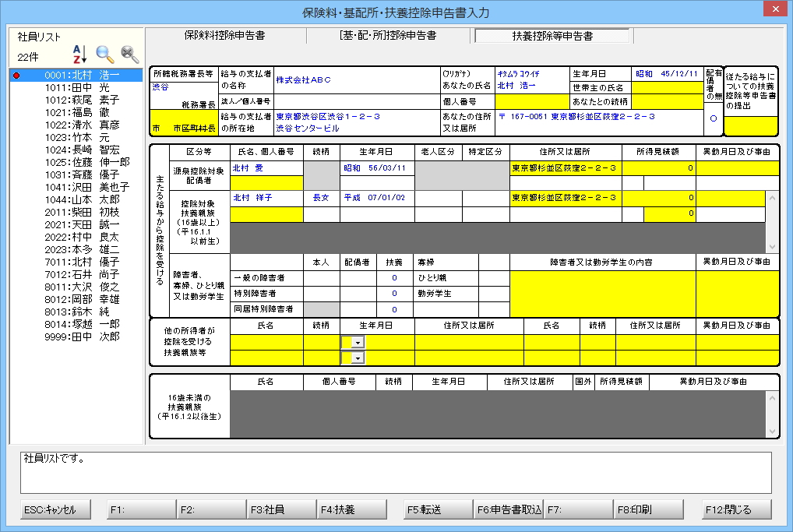Close the window with X button

click(x=775, y=9)
